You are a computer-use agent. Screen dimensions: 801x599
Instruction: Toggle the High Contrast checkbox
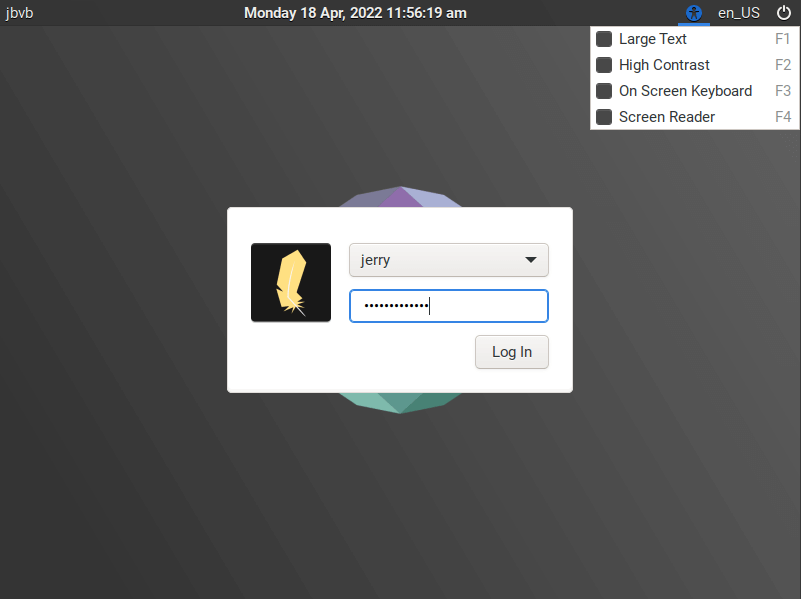tap(604, 65)
